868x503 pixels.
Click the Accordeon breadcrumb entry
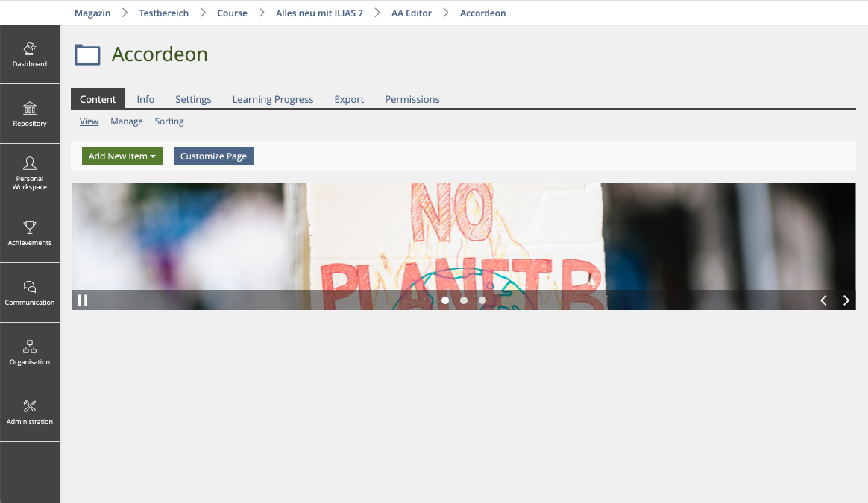(x=482, y=13)
